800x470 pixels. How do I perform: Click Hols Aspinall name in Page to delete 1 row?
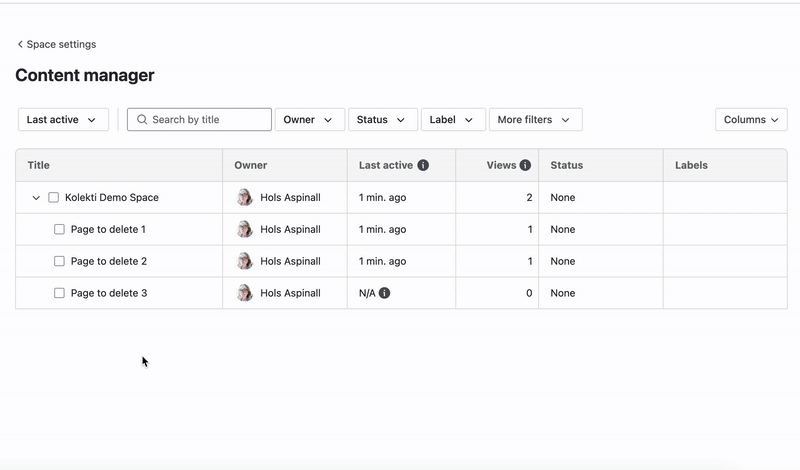[290, 229]
